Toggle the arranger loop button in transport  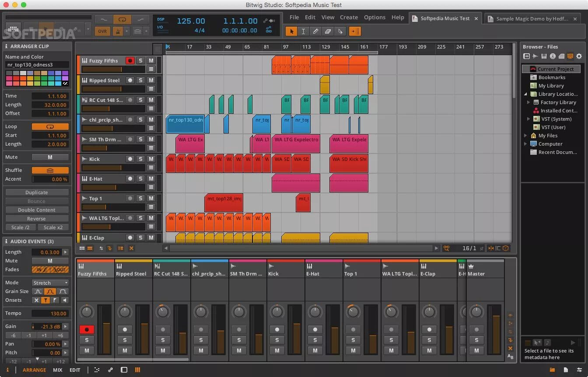122,19
